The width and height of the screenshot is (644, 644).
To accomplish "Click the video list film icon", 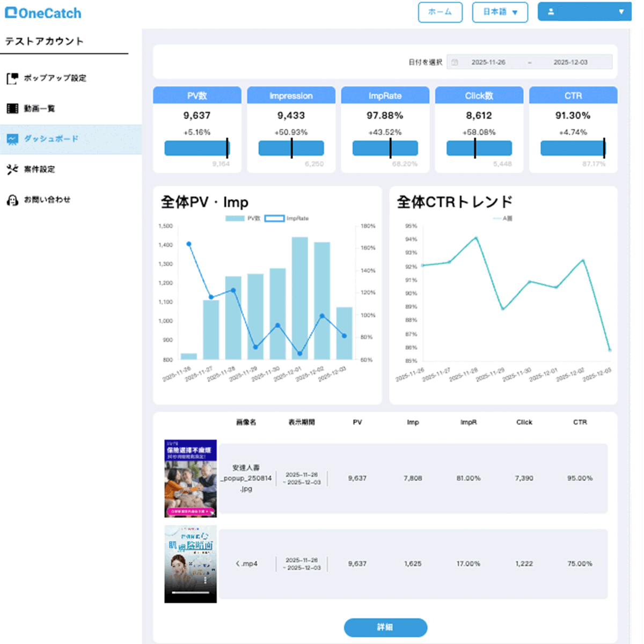I will point(12,109).
